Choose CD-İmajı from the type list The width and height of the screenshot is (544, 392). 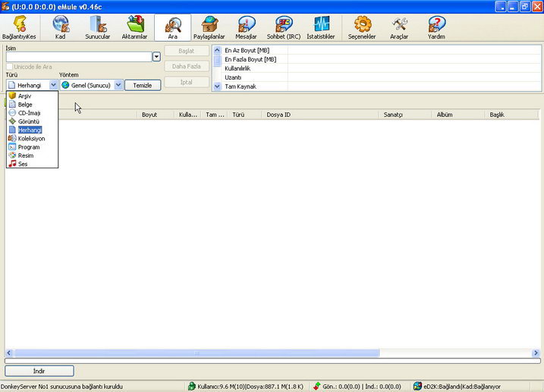tap(32, 113)
